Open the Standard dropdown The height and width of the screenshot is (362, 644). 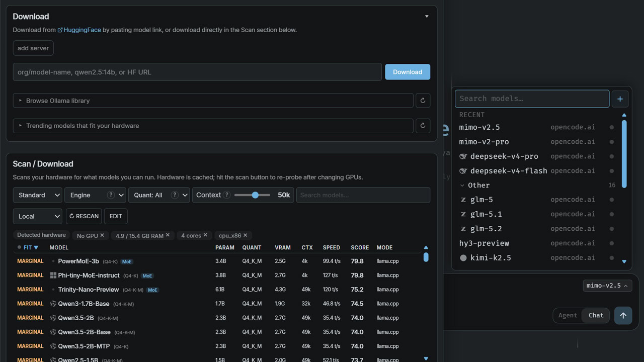(38, 195)
